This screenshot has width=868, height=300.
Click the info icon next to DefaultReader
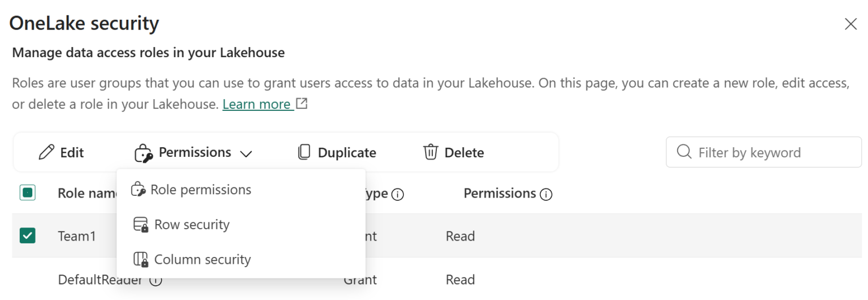click(156, 280)
